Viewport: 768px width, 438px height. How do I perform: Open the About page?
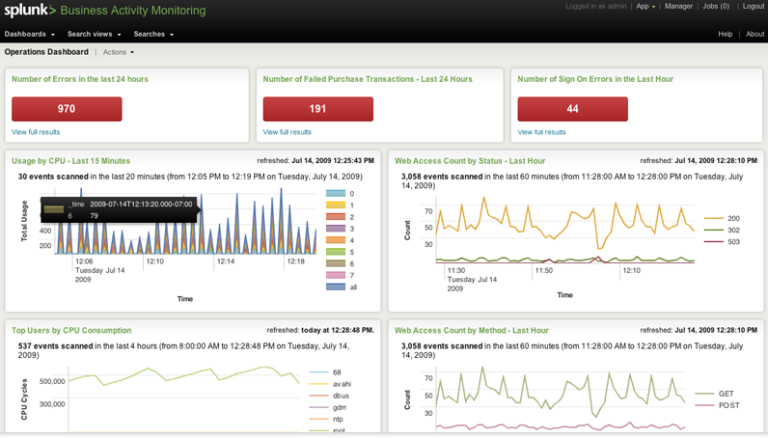point(755,34)
